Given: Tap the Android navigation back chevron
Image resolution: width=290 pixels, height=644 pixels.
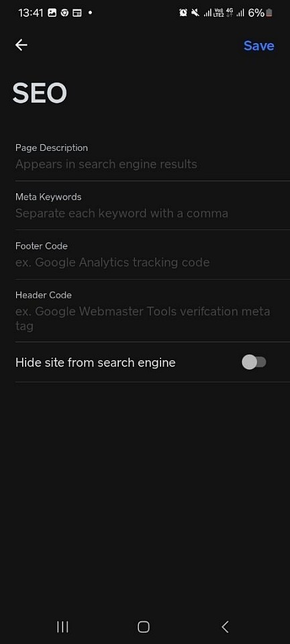Looking at the screenshot, I should click(x=225, y=627).
